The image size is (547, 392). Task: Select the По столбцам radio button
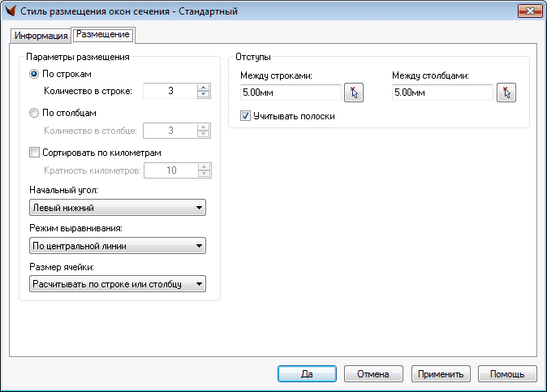[34, 114]
